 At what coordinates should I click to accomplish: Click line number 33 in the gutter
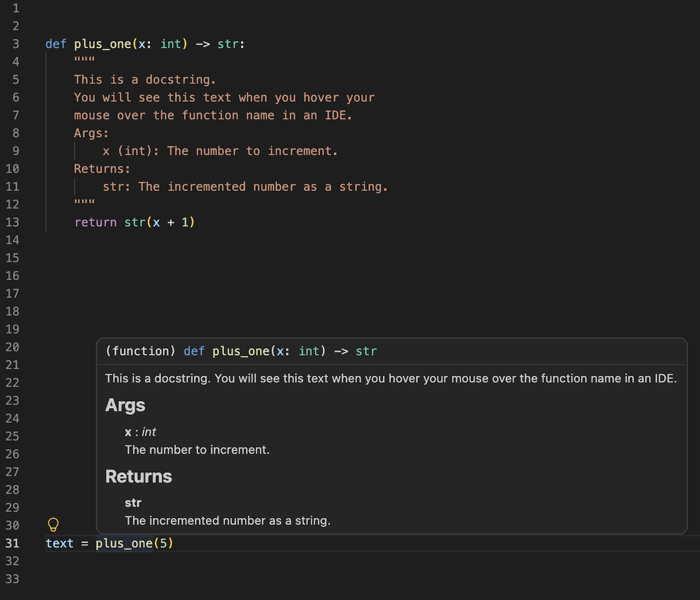(12, 579)
